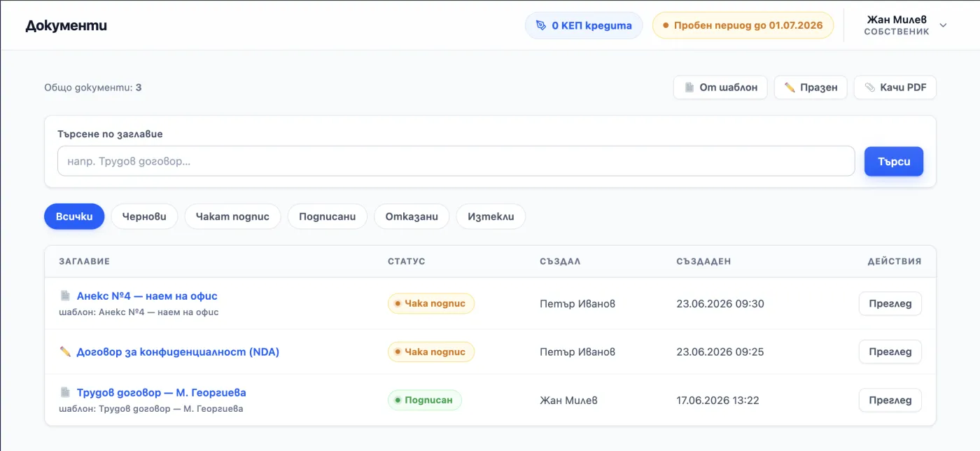This screenshot has width=980, height=451.
Task: Open the Анекс №4 — наем на офис link
Action: tap(147, 296)
